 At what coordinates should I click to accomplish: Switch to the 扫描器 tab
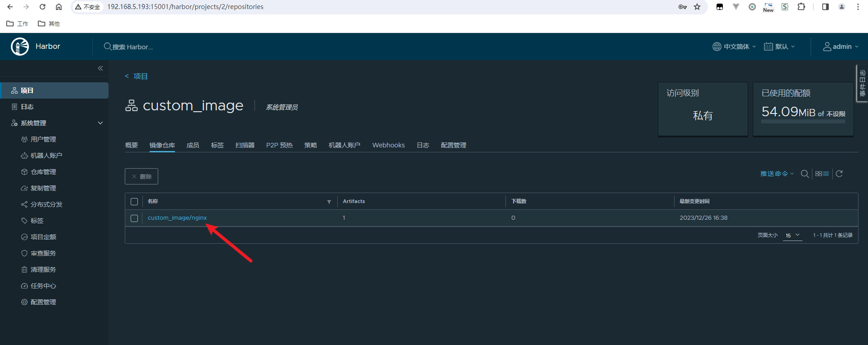[245, 145]
